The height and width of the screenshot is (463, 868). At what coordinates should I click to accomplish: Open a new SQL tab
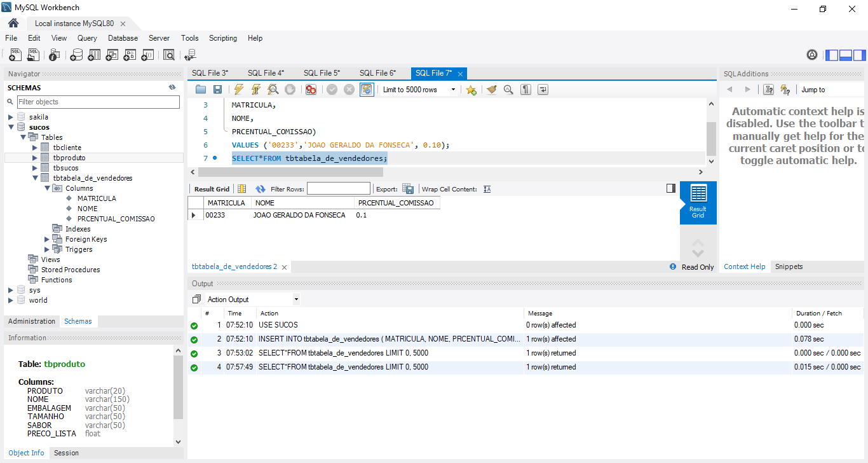15,55
